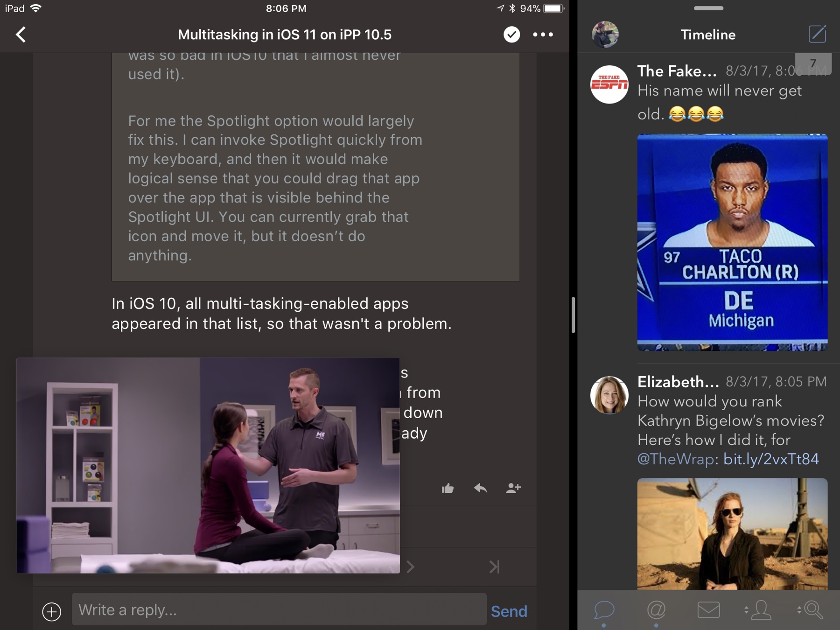Send the reply
This screenshot has width=840, height=630.
509,611
